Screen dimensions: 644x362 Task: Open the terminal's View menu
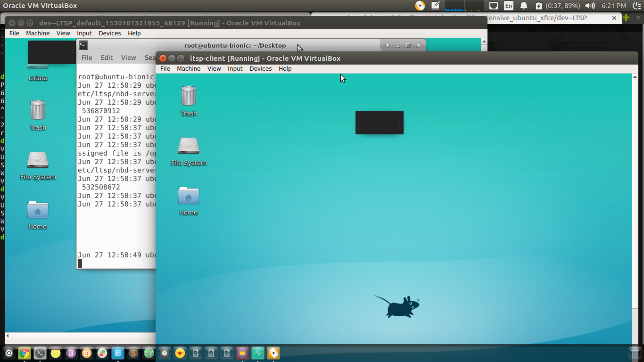coord(128,58)
